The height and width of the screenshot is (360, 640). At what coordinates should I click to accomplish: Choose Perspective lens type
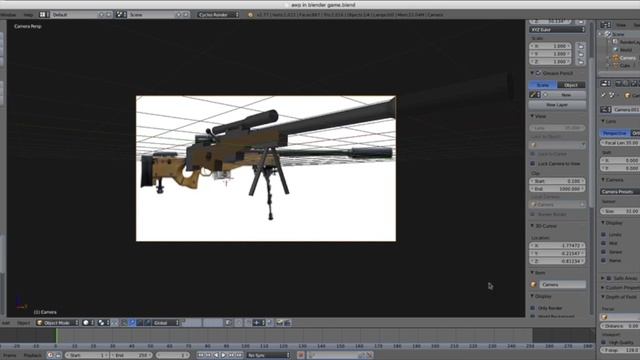coord(615,133)
